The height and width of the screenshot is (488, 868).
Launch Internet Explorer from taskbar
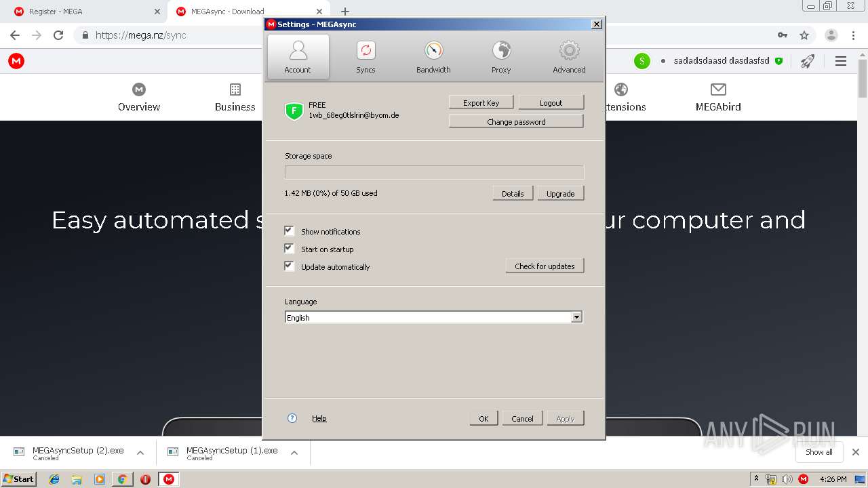pos(54,479)
